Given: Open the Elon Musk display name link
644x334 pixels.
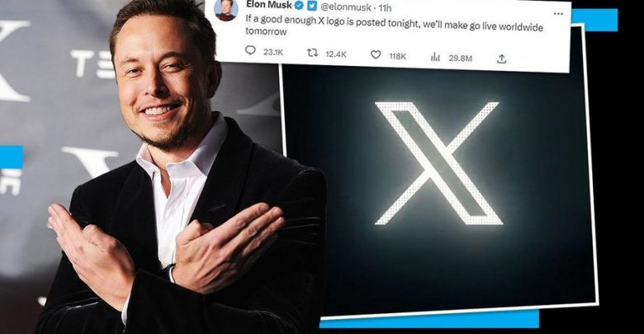Looking at the screenshot, I should 268,4.
